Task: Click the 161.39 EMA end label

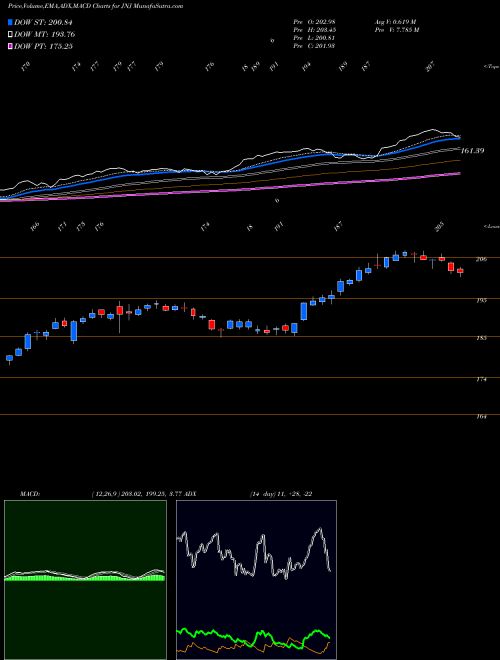Action: (x=473, y=151)
